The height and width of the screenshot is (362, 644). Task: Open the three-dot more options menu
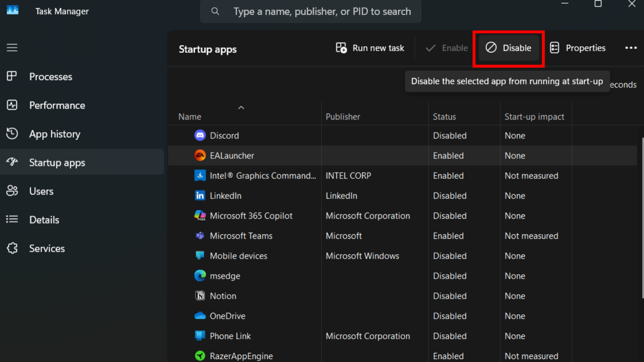(x=631, y=48)
